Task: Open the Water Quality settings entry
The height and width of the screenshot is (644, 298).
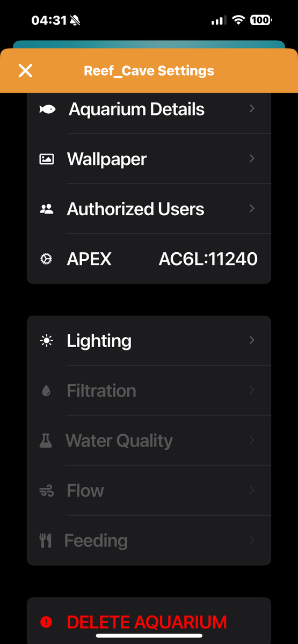Action: (x=149, y=441)
